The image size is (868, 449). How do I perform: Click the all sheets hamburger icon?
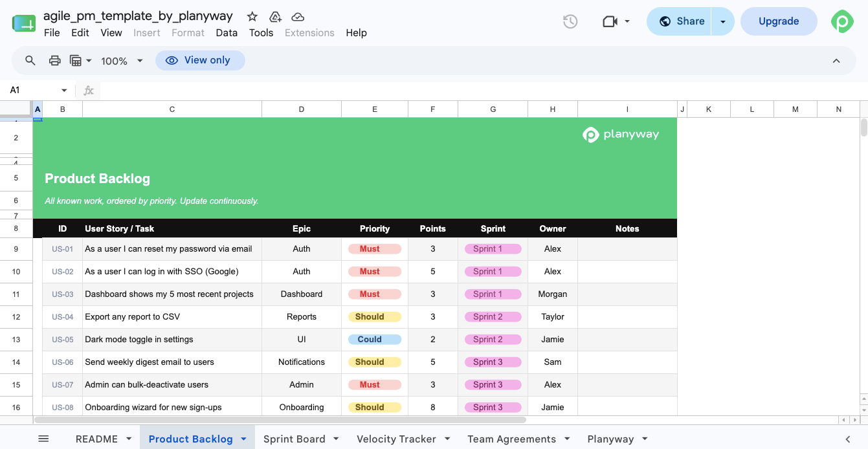[x=43, y=439]
